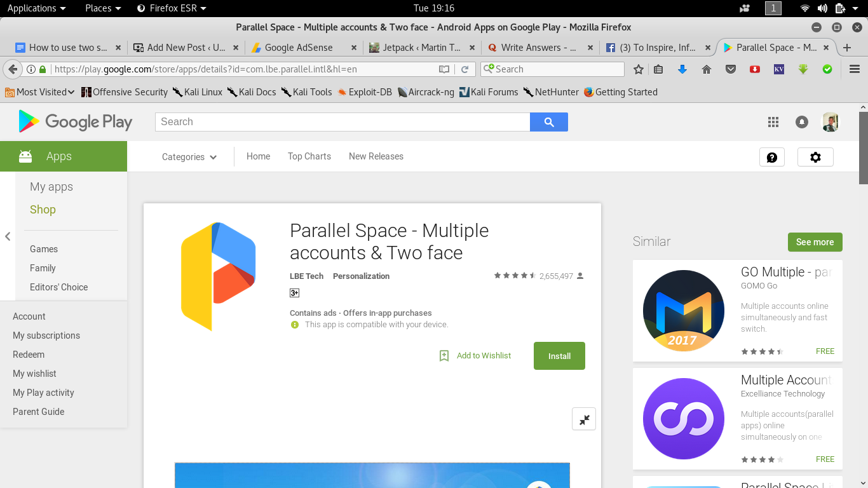Viewport: 868px width, 488px height.
Task: Open the Applications menu in top bar
Action: (36, 8)
